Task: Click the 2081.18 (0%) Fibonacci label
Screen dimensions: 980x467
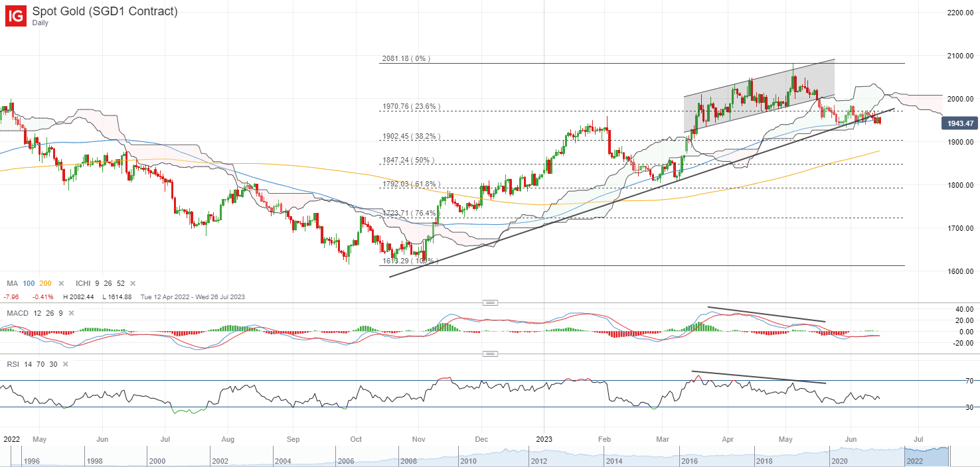Action: 406,58
